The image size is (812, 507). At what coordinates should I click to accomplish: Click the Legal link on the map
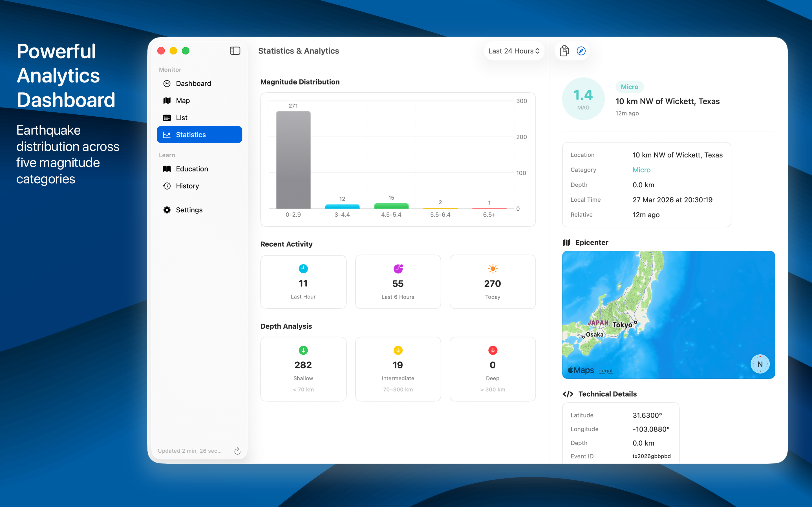pyautogui.click(x=606, y=371)
